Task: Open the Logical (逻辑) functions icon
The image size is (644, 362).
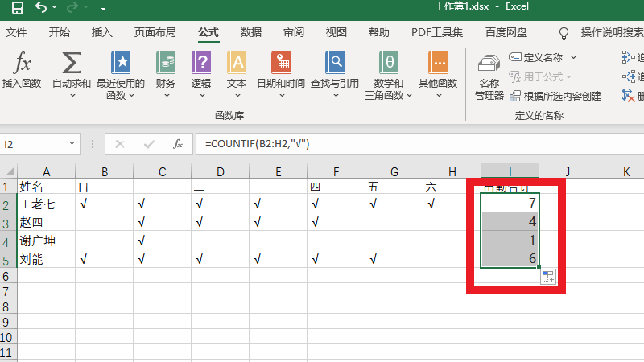Action: [x=201, y=64]
